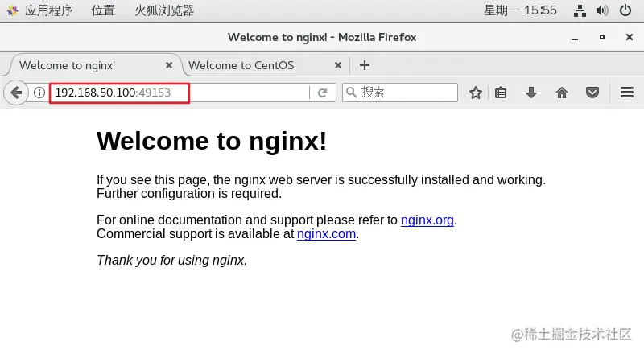Reload the page with the refresh icon
This screenshot has width=644, height=354.
coord(323,93)
